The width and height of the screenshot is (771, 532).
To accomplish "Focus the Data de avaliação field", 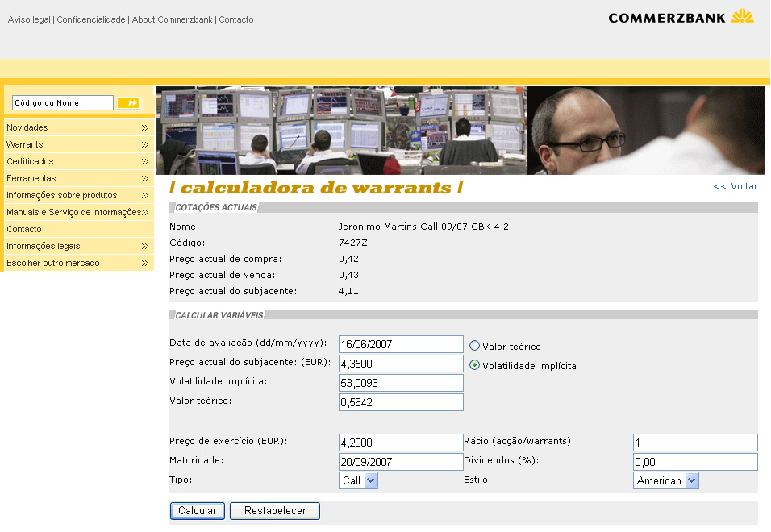I will [x=401, y=344].
